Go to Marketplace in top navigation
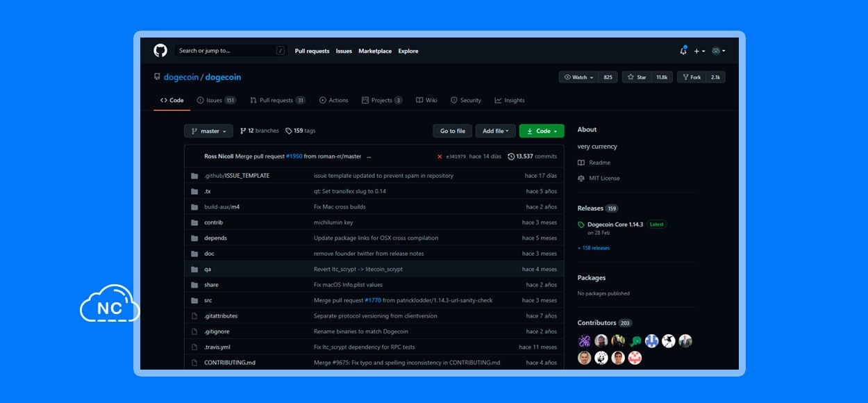The height and width of the screenshot is (403, 868). pos(375,51)
